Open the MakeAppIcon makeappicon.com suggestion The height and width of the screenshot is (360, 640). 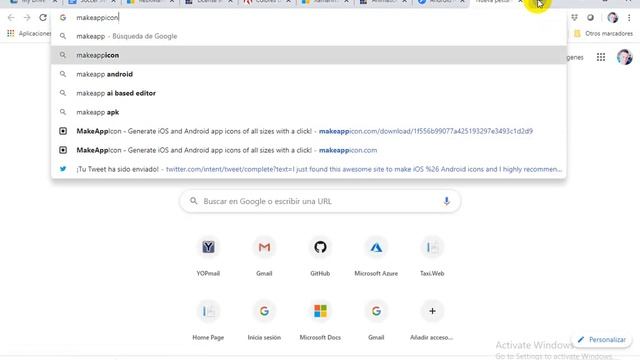click(309, 150)
